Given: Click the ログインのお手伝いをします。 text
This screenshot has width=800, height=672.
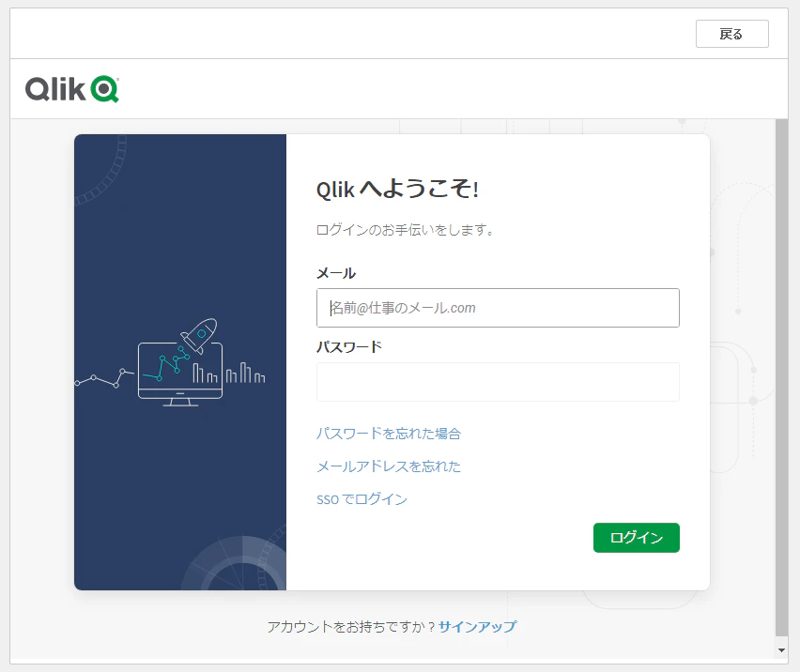Looking at the screenshot, I should click(406, 230).
